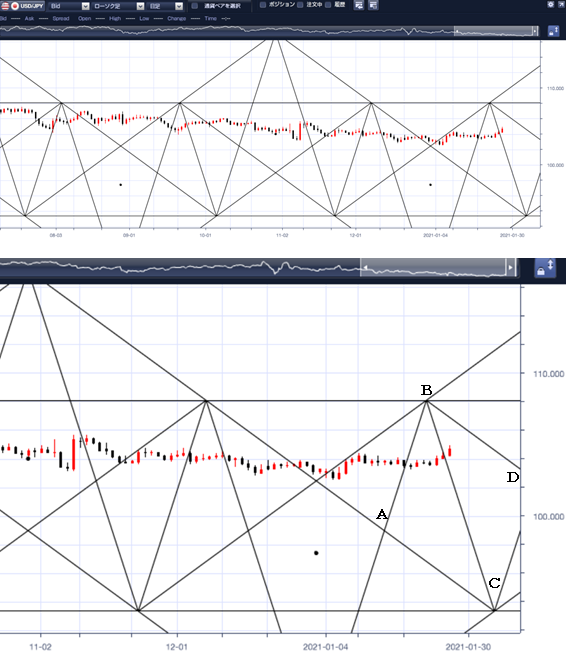Viewport: 566px width, 656px height.
Task: Click right handle of lower overview range slider
Action: coord(510,267)
